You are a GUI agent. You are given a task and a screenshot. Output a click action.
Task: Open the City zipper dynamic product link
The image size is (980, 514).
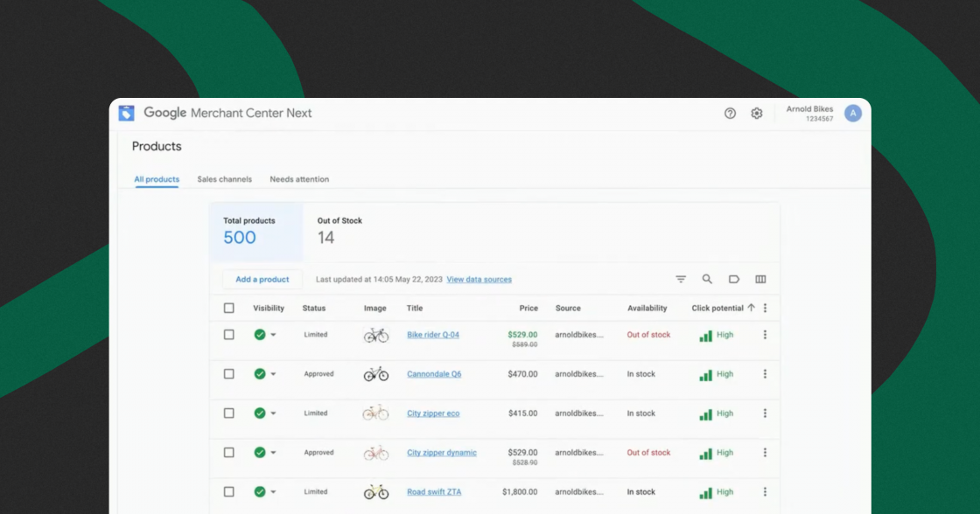(442, 453)
